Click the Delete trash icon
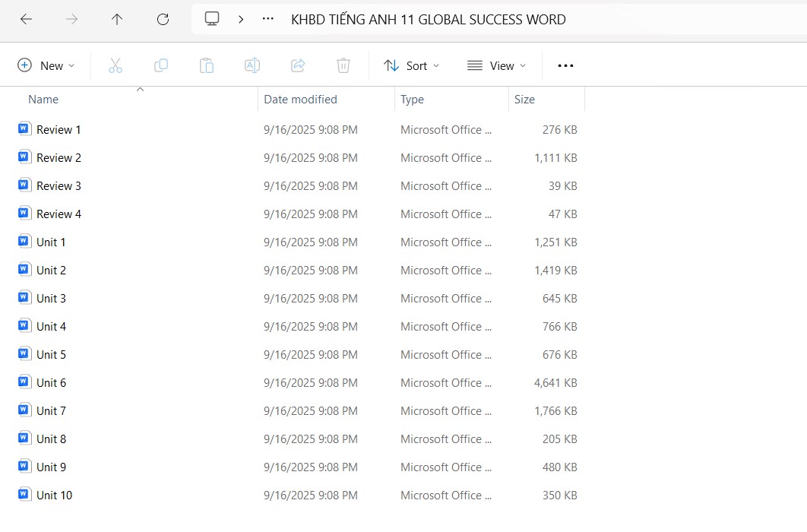This screenshot has height=532, width=807. pos(343,66)
